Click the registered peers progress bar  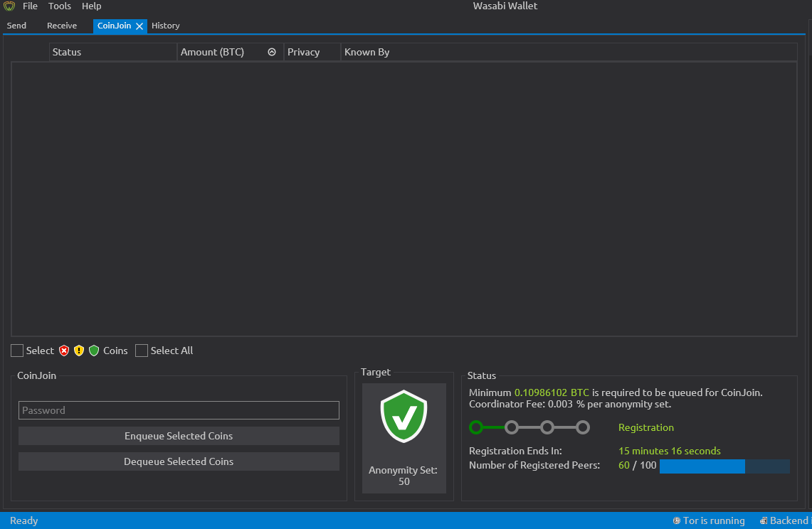pyautogui.click(x=724, y=466)
